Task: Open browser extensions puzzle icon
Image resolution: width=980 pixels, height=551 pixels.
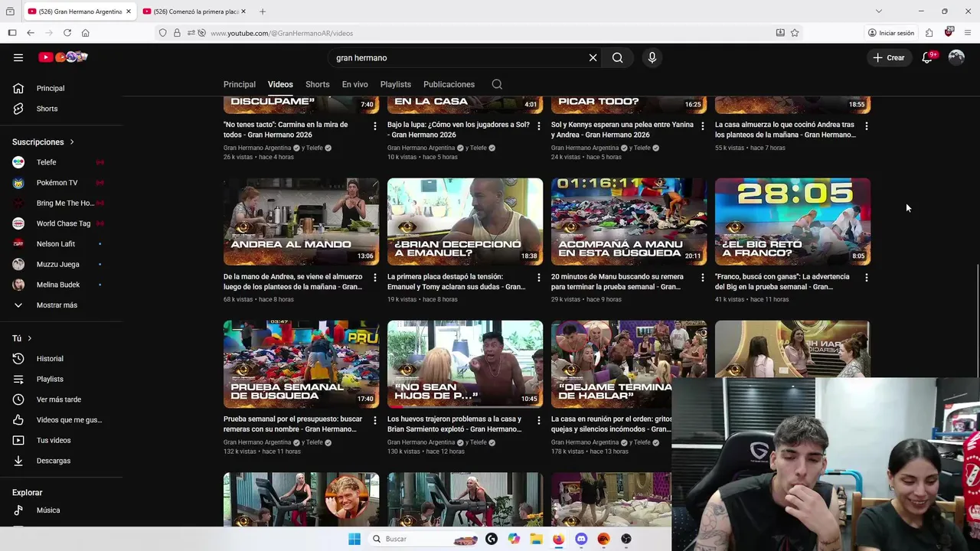Action: point(929,33)
